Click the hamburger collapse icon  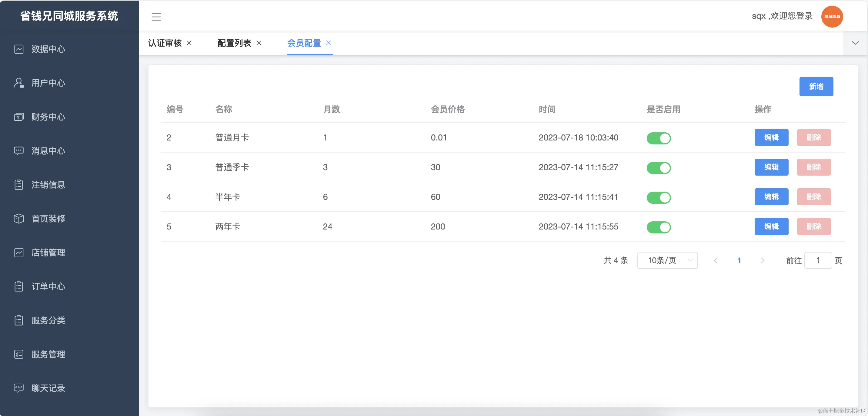click(x=156, y=16)
